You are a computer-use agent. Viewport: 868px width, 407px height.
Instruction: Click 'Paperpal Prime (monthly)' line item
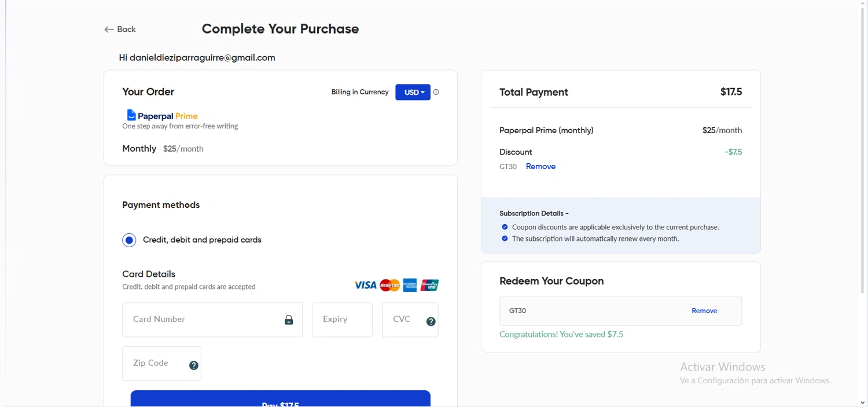(x=546, y=130)
